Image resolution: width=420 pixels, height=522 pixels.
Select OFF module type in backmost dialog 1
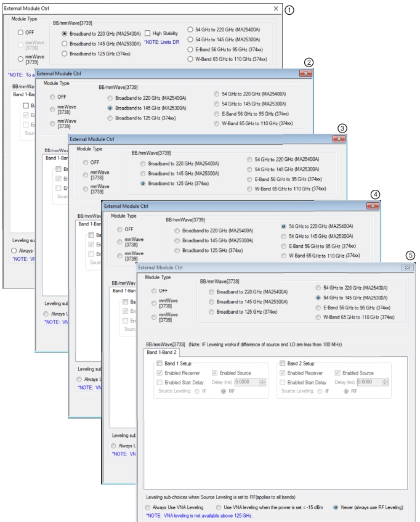pos(20,32)
